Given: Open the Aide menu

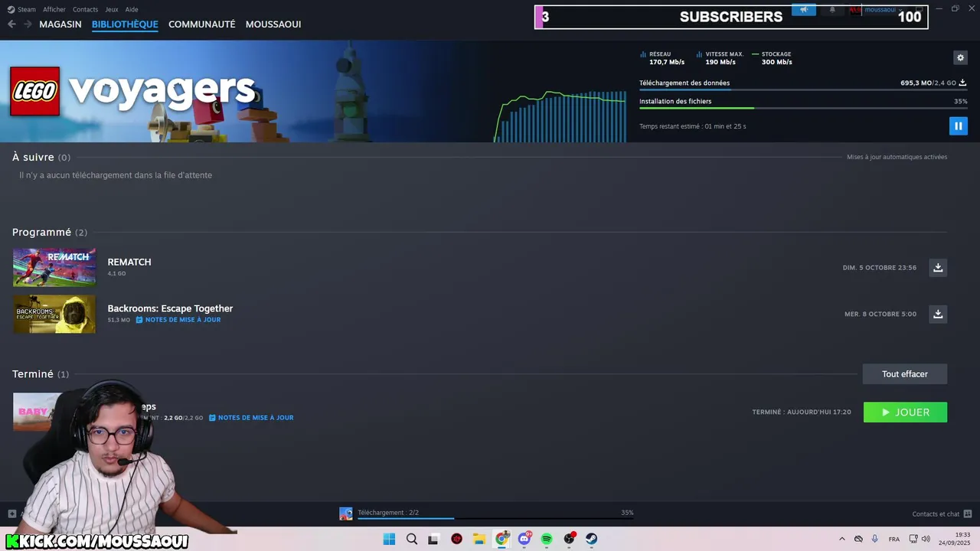Looking at the screenshot, I should (x=132, y=9).
